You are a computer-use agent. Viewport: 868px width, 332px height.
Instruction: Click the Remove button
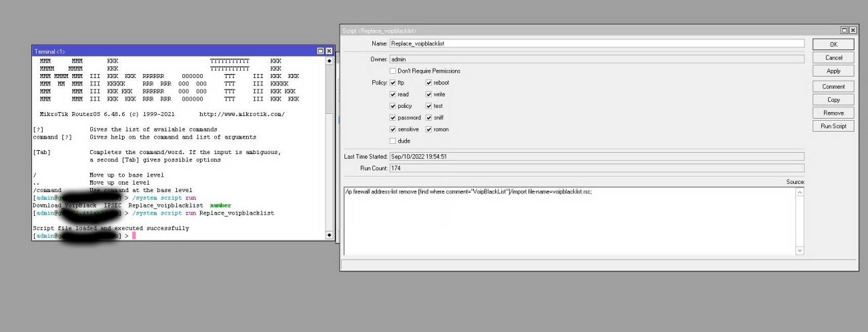pyautogui.click(x=833, y=113)
